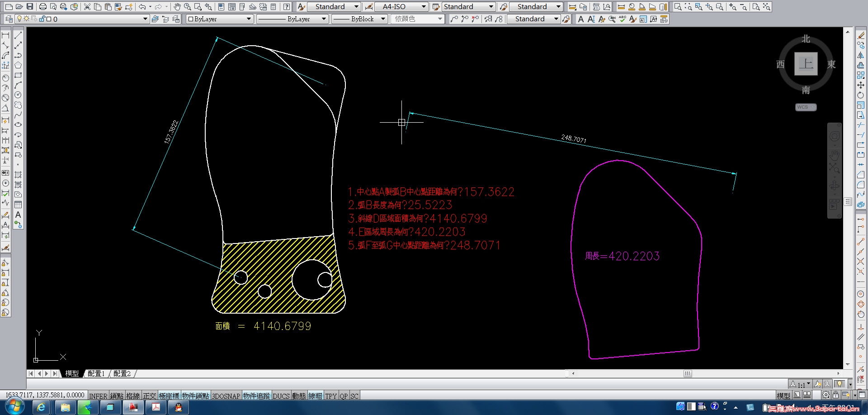Expand ByLayer linetype dropdown
Image resolution: width=868 pixels, height=415 pixels.
click(x=324, y=19)
